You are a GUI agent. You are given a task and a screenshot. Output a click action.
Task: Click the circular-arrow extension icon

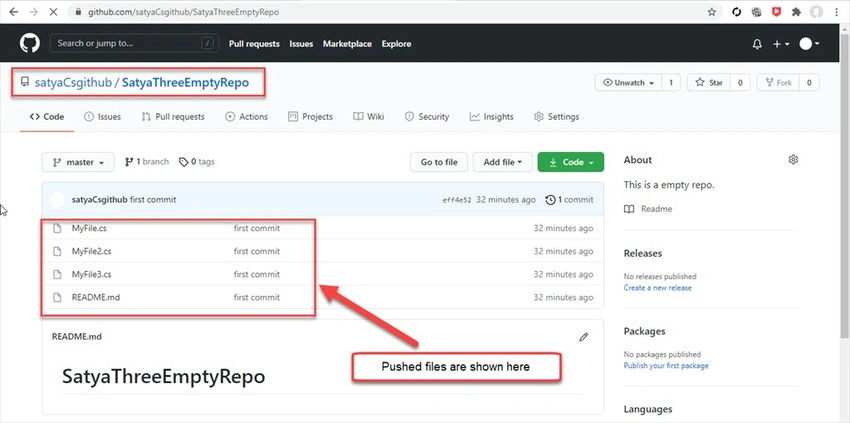coord(737,12)
